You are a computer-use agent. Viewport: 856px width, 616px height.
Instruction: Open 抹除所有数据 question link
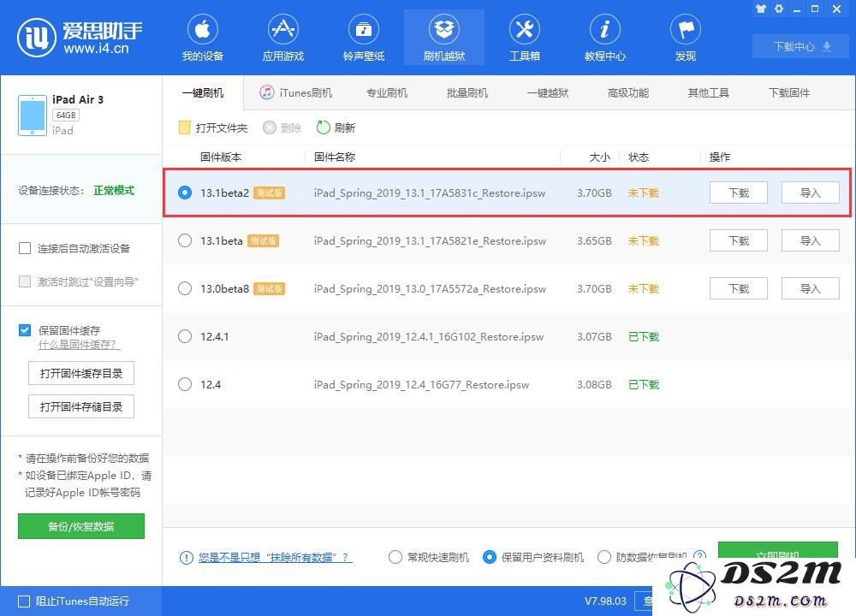[x=275, y=557]
